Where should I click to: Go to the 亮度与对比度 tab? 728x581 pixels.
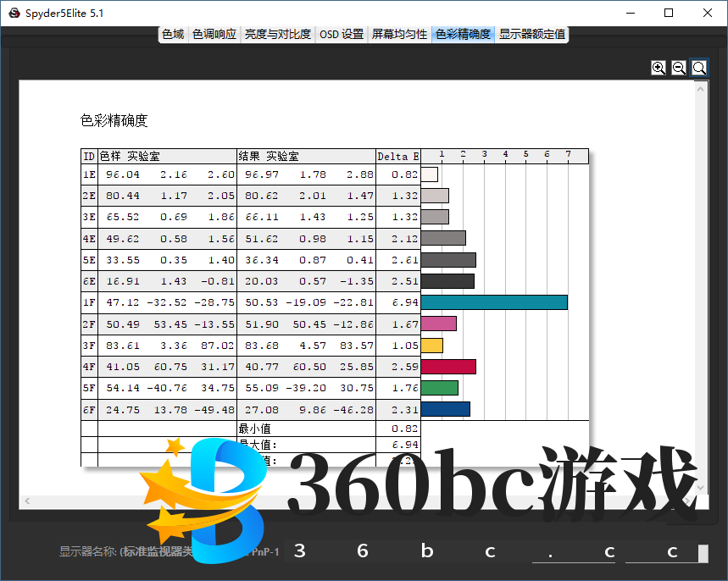click(277, 35)
